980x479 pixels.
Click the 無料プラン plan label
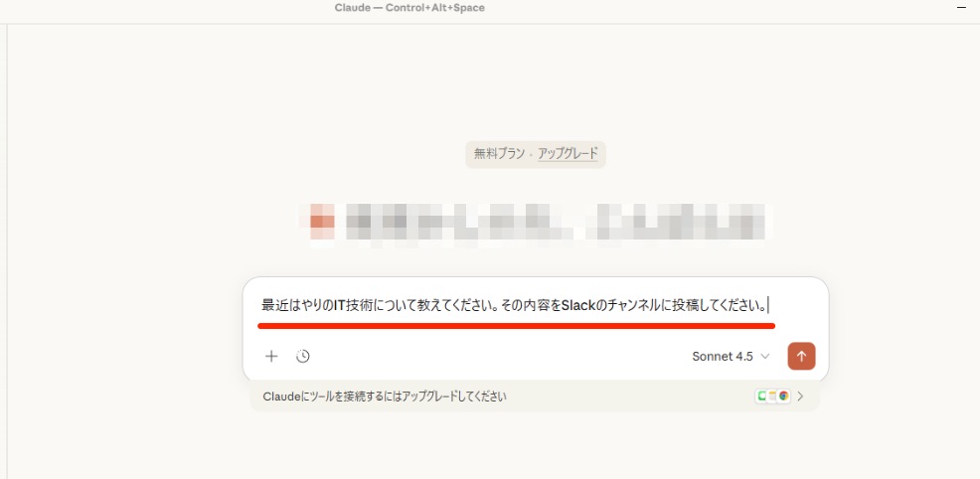coord(499,154)
